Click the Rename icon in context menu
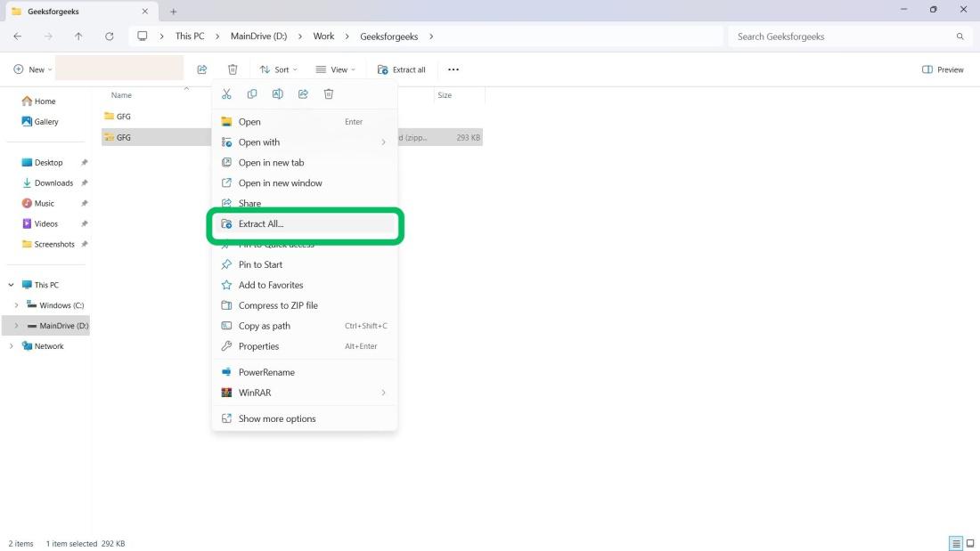 tap(277, 93)
